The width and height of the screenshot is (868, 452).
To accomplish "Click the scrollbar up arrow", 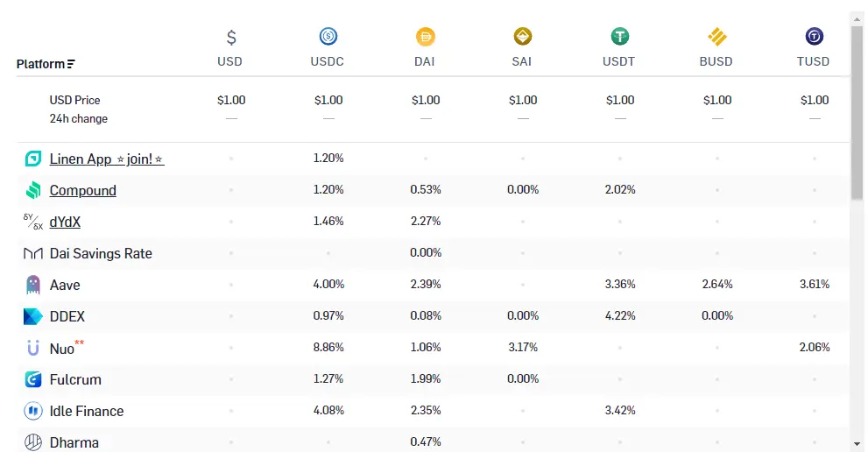I will (x=857, y=19).
